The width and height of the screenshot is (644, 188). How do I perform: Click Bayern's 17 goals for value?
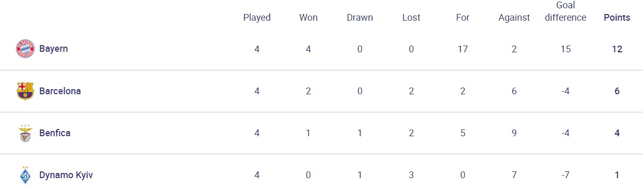coord(463,49)
